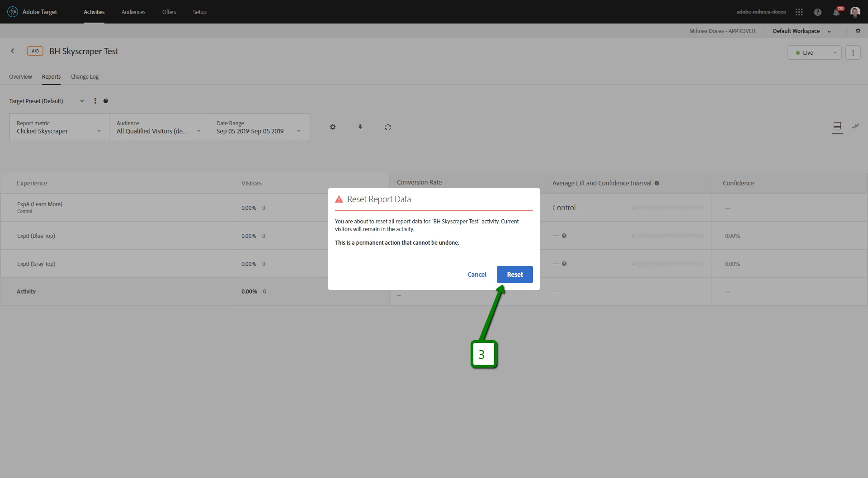
Task: Open the Live status dropdown
Action: 815,52
